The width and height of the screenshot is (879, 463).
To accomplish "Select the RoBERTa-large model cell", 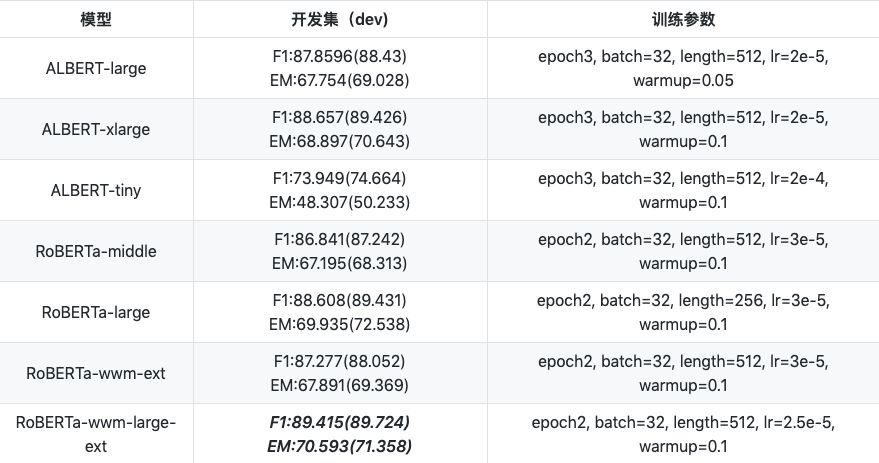I will tap(96, 312).
